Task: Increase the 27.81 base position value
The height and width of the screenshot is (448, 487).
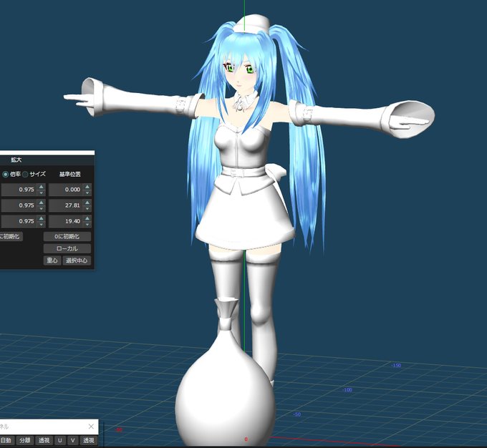Action: pos(87,203)
